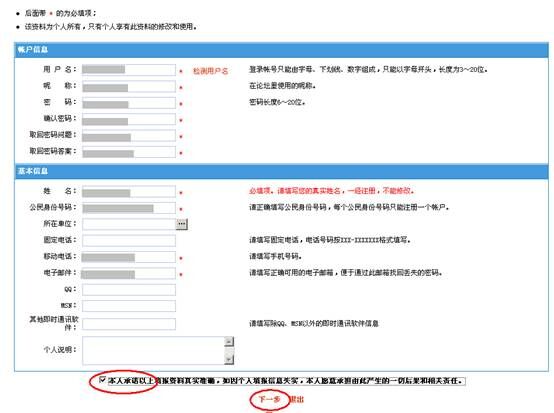Click the 用户名 input field

point(129,70)
